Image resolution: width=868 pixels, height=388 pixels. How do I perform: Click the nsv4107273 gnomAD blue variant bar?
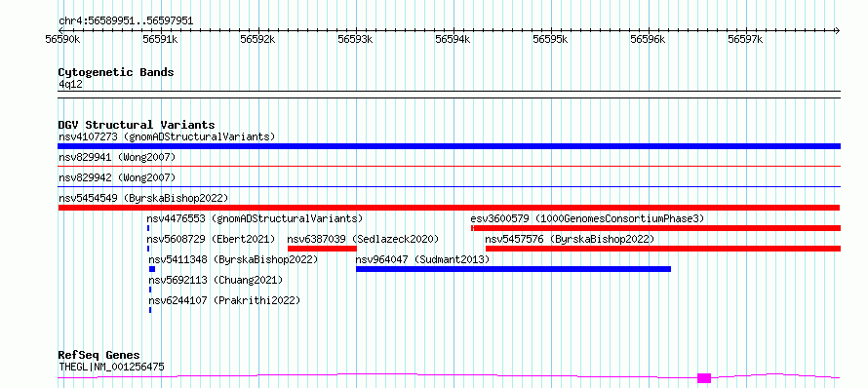click(x=449, y=146)
